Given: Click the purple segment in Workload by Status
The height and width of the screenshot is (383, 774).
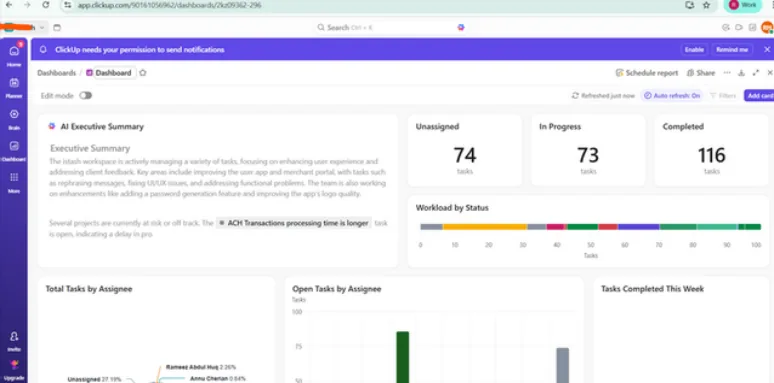Looking at the screenshot, I should 639,227.
